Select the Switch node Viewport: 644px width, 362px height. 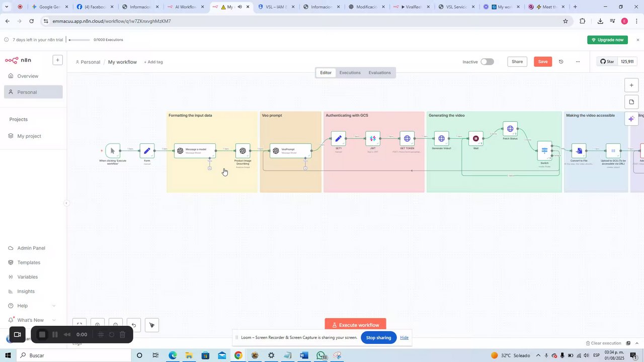(544, 151)
